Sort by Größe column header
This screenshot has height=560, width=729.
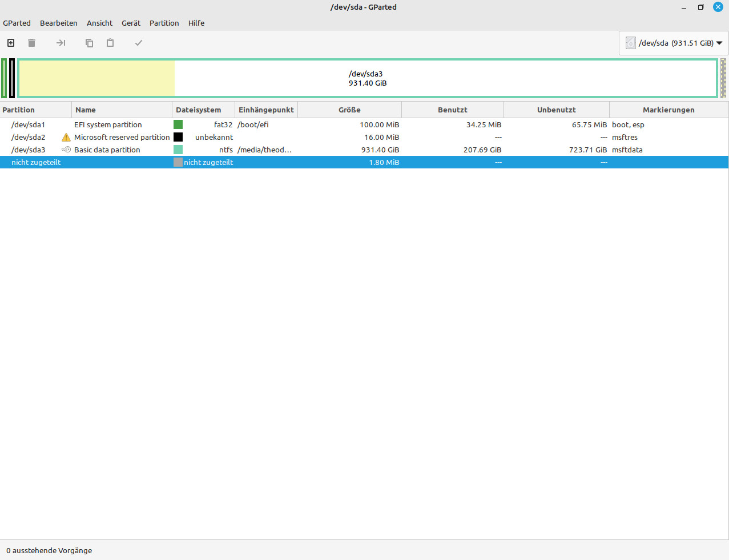349,110
